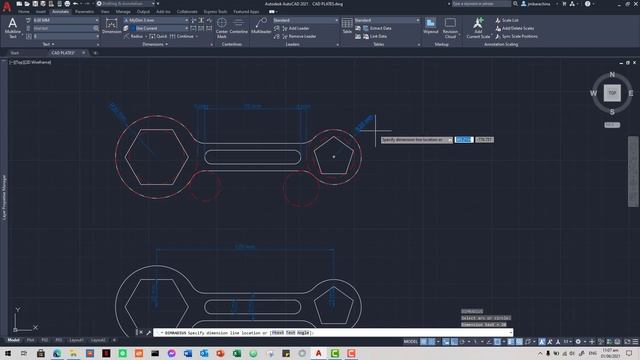
Task: Open AutoCAD from Windows taskbar
Action: click(x=318, y=353)
